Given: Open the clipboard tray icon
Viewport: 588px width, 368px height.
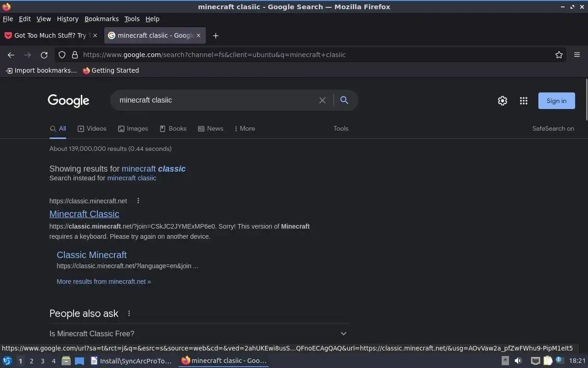Looking at the screenshot, I should pos(548,361).
